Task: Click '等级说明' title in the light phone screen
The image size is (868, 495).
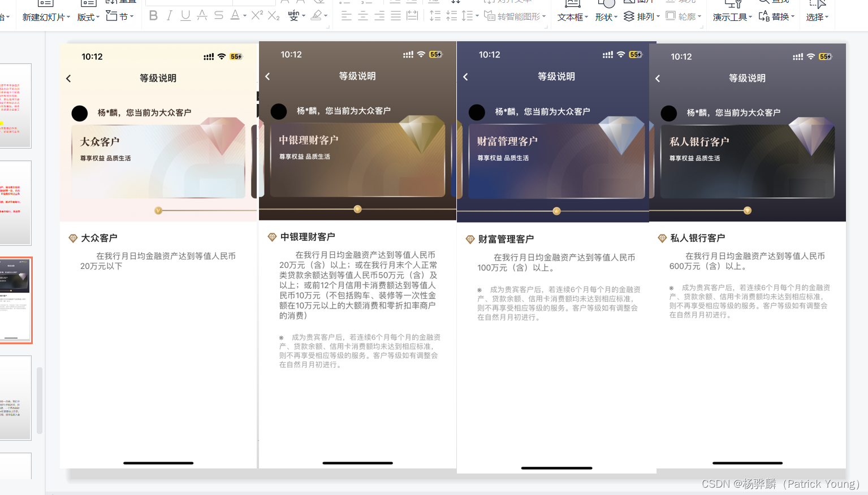Action: 158,78
